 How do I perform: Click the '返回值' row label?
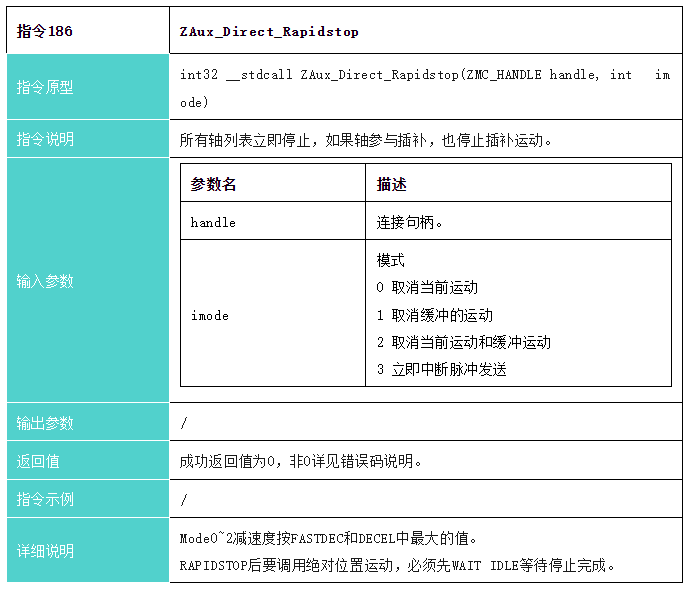(x=88, y=460)
